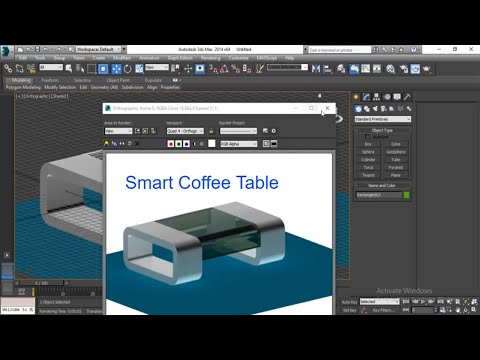The width and height of the screenshot is (480, 360).
Task: Activate the Select and Move tool
Action: (116, 69)
